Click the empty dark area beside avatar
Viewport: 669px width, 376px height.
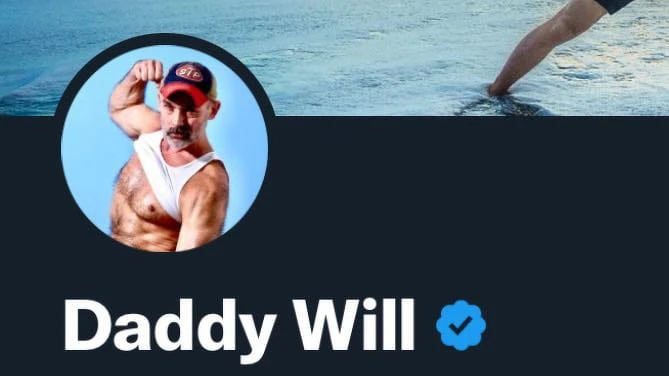469,192
